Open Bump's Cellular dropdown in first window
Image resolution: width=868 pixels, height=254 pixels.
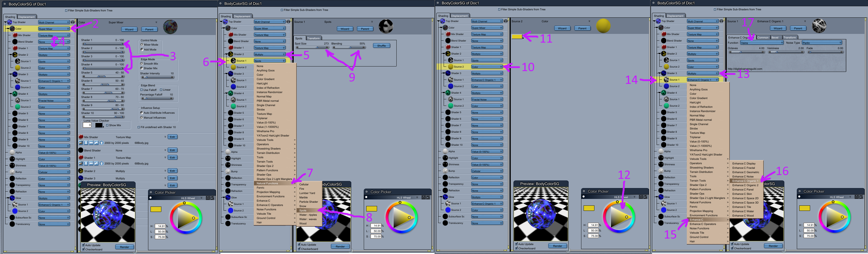point(54,172)
